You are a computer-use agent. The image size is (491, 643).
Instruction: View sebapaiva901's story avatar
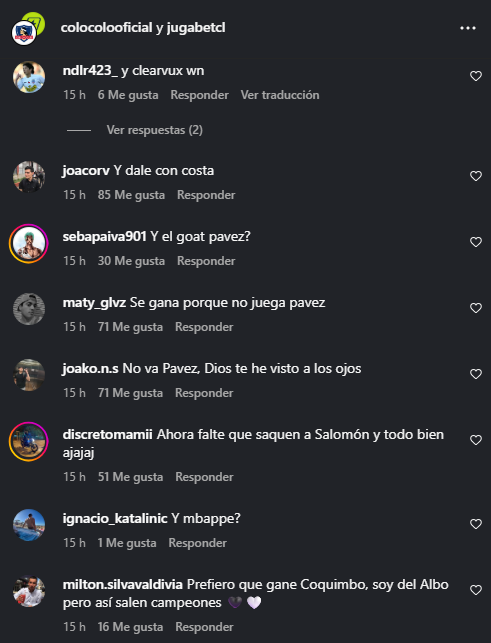[x=29, y=244]
